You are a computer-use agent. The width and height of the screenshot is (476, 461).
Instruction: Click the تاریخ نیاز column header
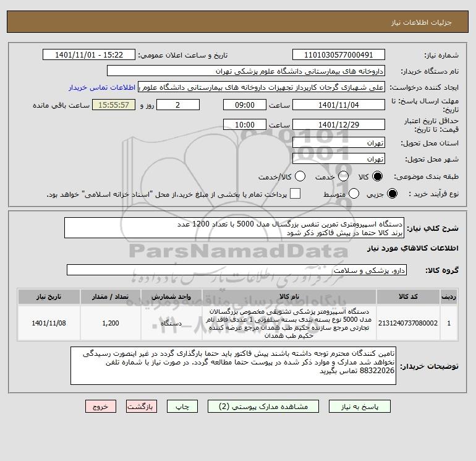pos(49,296)
